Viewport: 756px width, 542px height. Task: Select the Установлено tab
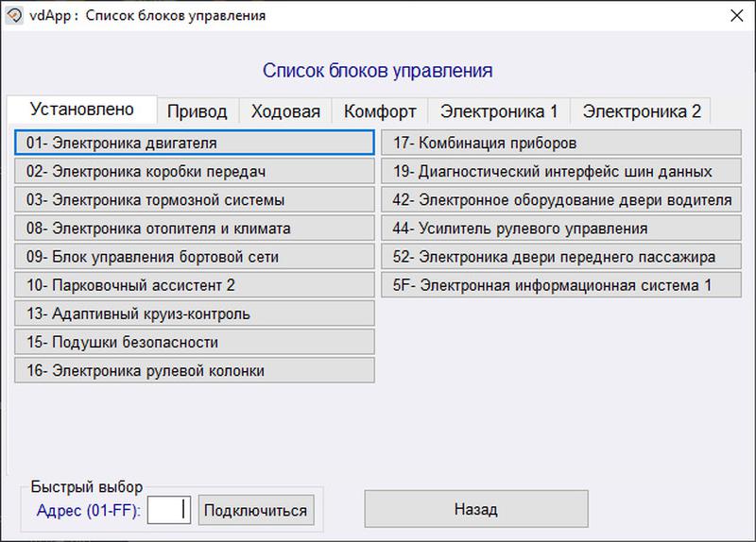click(x=81, y=109)
